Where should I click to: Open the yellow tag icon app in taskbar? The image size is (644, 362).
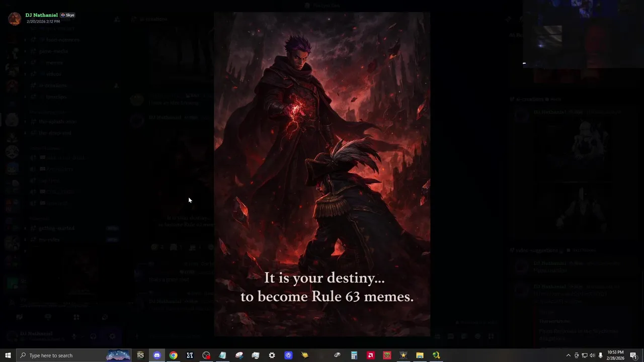coord(305,355)
